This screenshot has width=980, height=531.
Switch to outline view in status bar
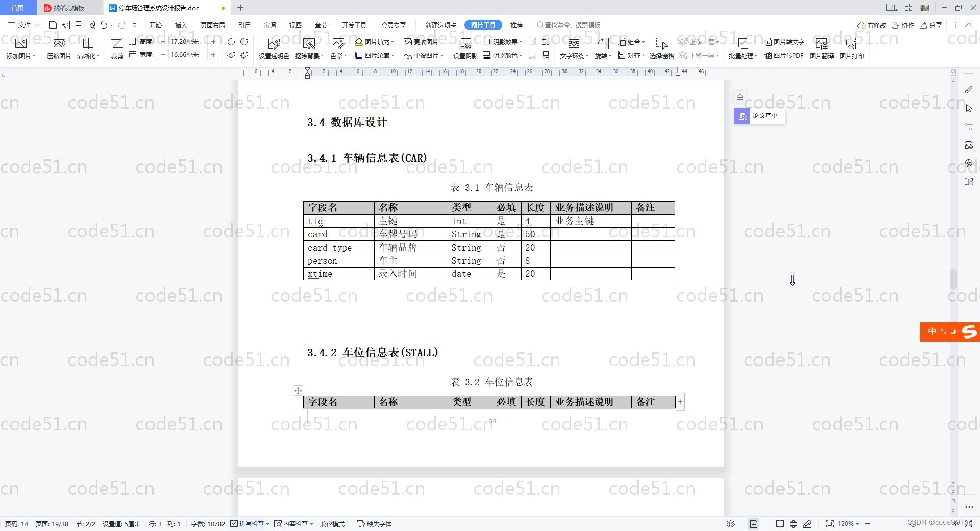click(767, 524)
